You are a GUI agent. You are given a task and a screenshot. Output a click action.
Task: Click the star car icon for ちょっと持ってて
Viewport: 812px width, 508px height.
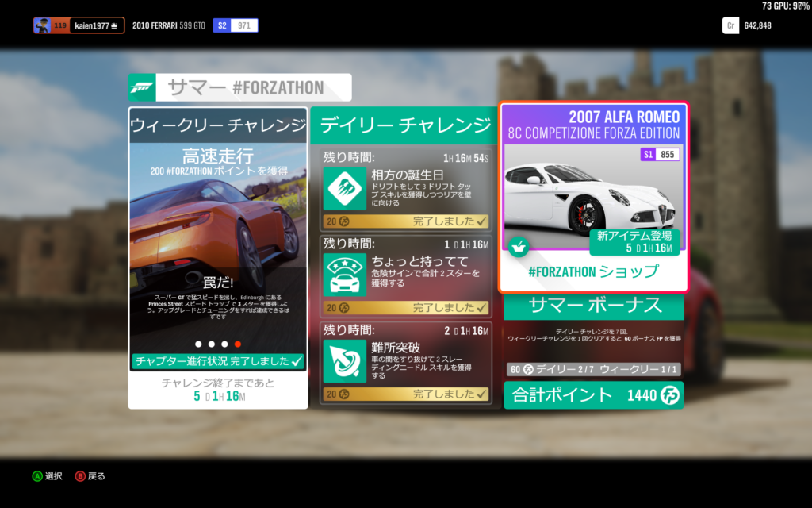click(x=344, y=275)
